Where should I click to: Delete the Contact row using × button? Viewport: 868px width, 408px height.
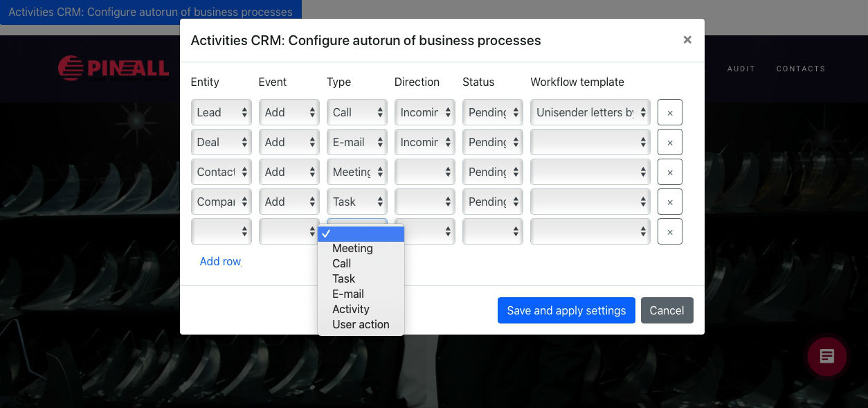[669, 172]
